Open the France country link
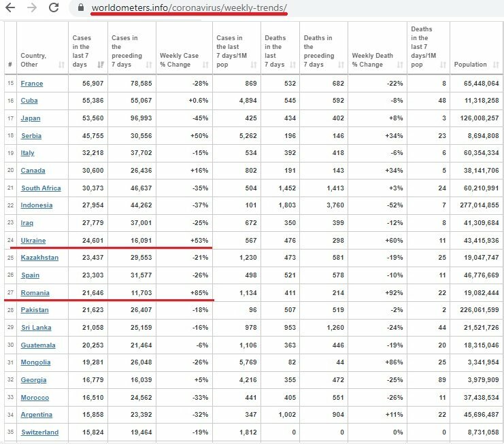 32,84
